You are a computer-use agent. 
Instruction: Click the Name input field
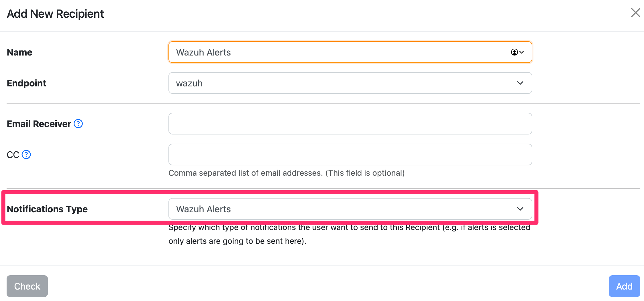point(350,52)
